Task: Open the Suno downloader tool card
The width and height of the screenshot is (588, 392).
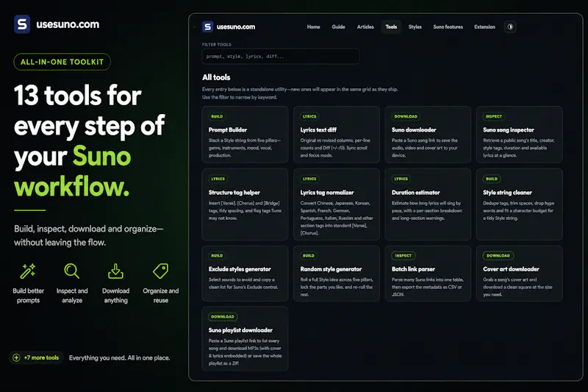Action: (428, 135)
